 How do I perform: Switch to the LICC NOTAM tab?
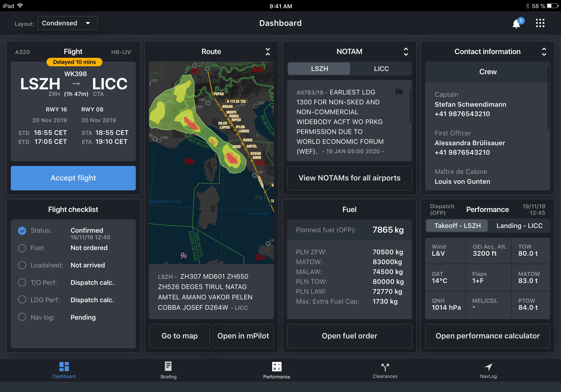[381, 69]
